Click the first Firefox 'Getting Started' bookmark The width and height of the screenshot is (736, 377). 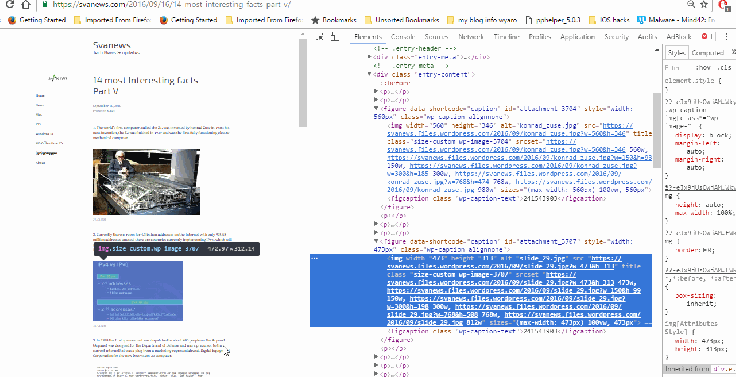(x=37, y=20)
